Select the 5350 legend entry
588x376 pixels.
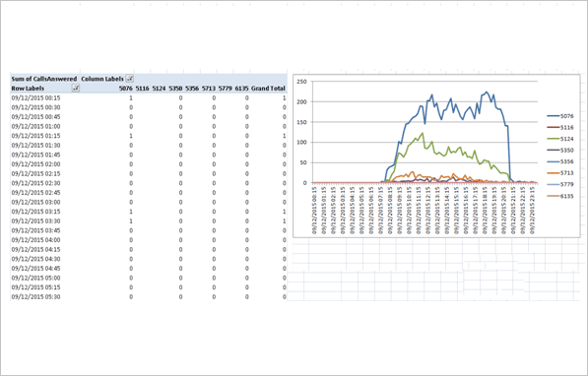(x=559, y=151)
